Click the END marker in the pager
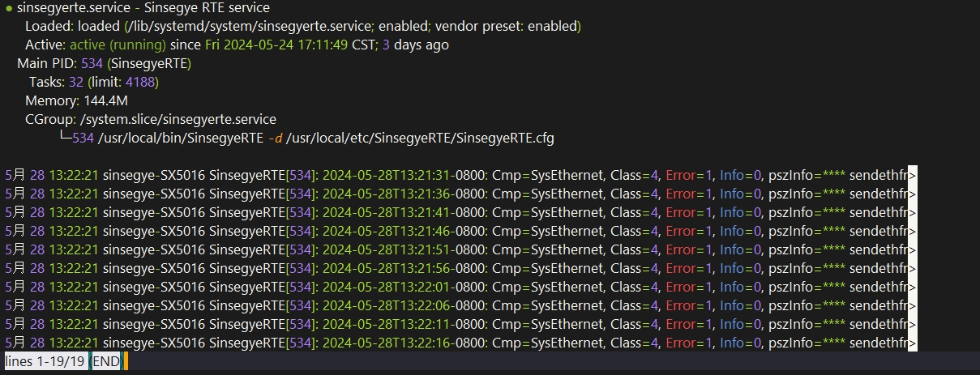This screenshot has height=375, width=980. click(x=105, y=361)
